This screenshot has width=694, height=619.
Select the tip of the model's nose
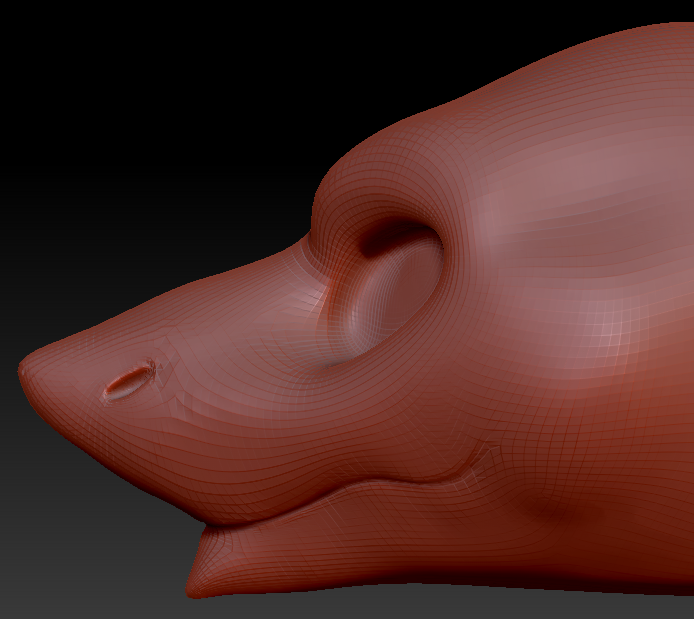[x=26, y=368]
